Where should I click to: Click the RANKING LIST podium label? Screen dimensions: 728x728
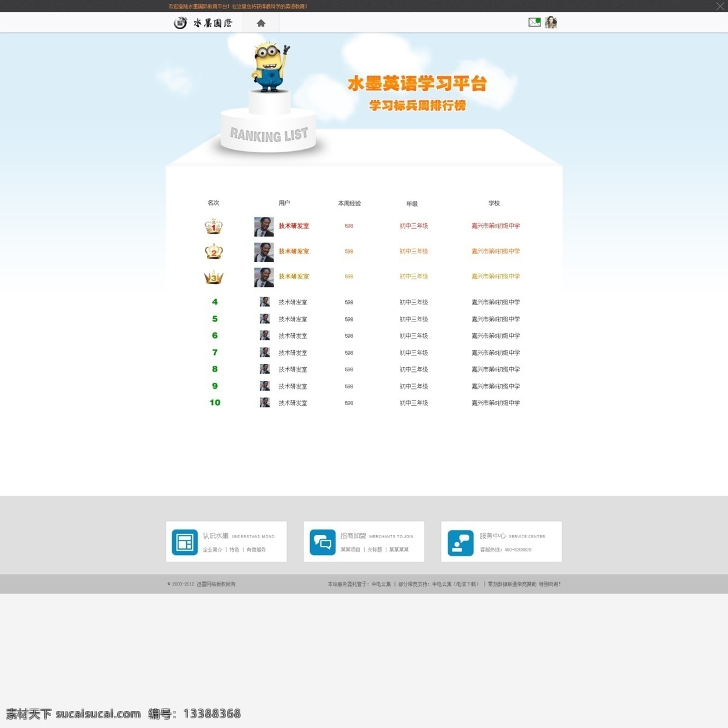(269, 135)
